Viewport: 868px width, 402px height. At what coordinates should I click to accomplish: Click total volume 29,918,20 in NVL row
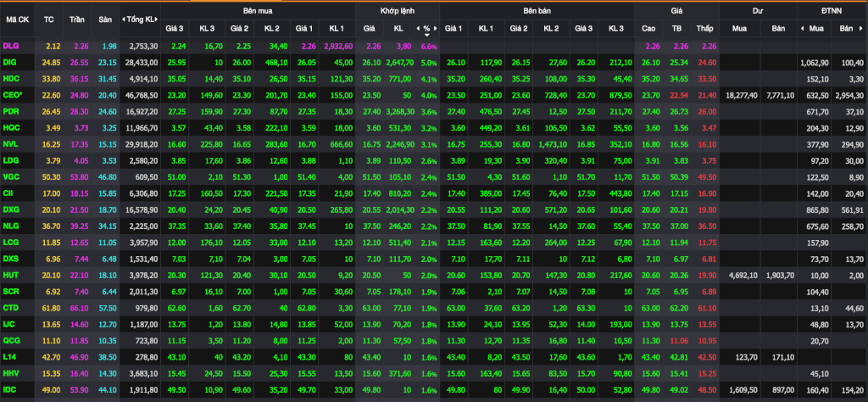pyautogui.click(x=143, y=144)
